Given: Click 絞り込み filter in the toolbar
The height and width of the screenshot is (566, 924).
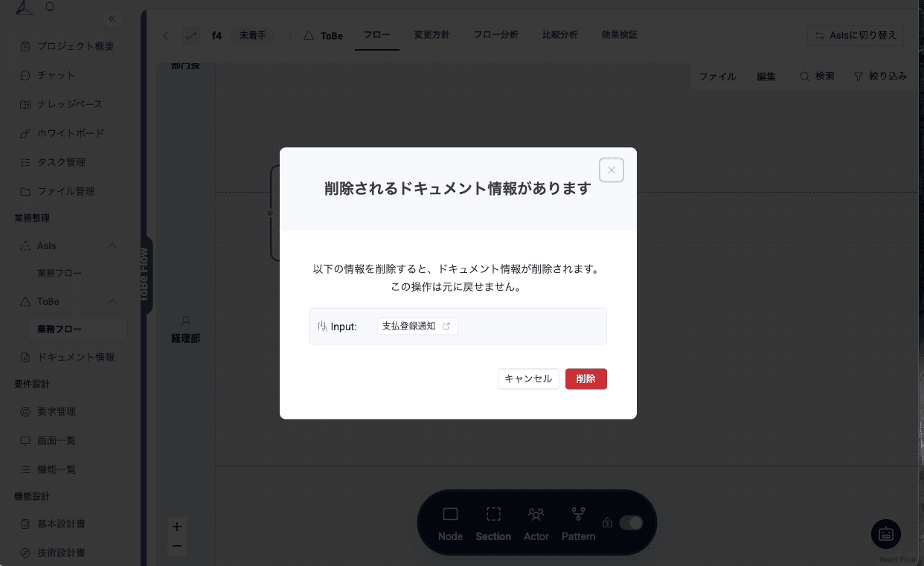Looking at the screenshot, I should 880,77.
